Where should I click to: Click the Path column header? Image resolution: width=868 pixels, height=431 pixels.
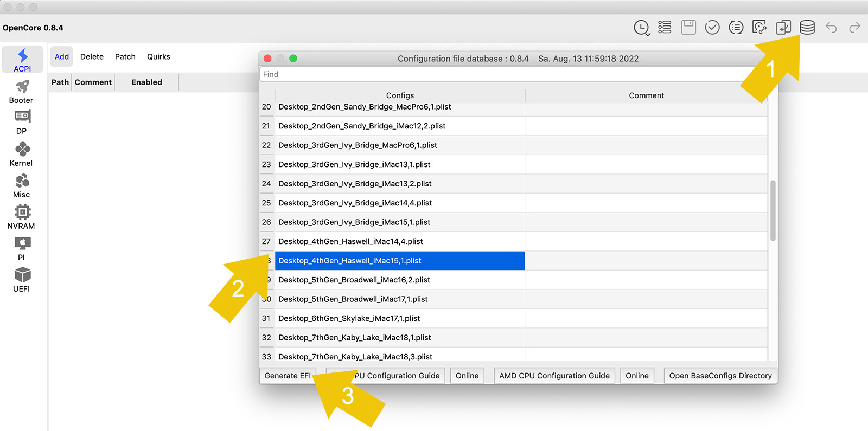60,82
